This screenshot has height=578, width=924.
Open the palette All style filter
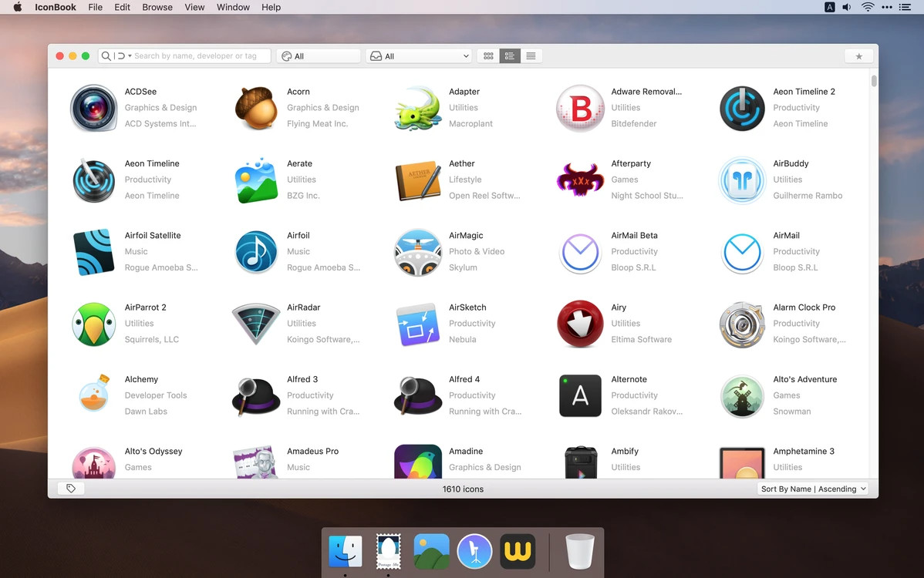(319, 56)
